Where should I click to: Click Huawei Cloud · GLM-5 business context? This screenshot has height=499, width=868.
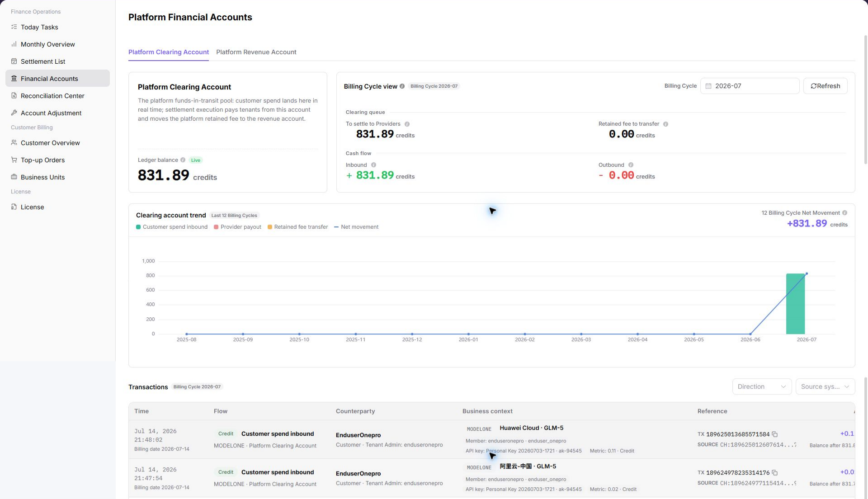[x=532, y=428]
